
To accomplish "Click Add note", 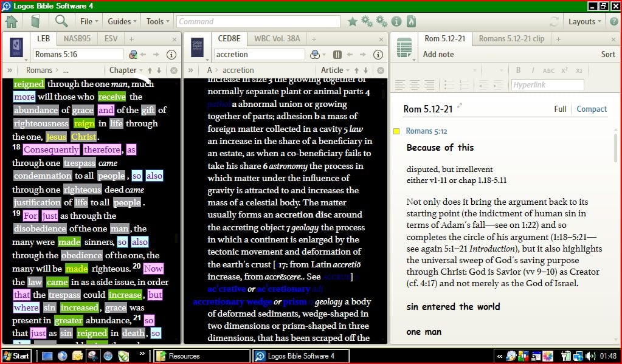I will pos(438,54).
